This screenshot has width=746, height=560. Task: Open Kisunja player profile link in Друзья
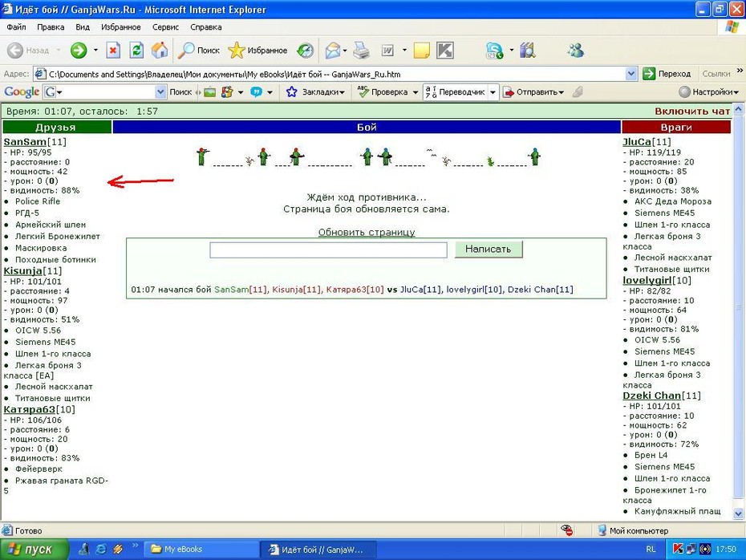[22, 270]
